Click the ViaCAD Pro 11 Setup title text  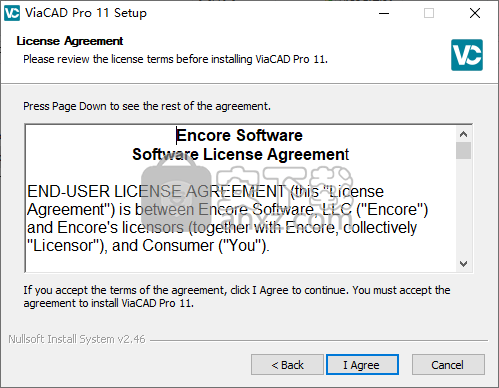(x=86, y=13)
